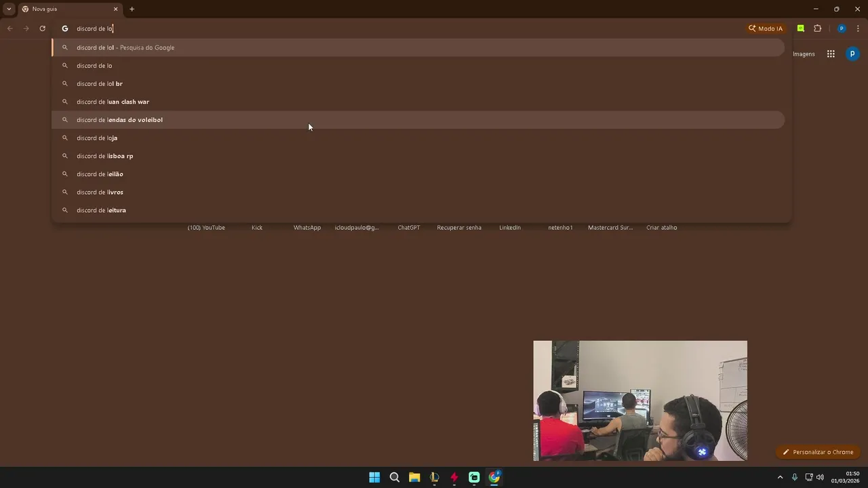
Task: Select the Nova guia tab
Action: [68, 9]
